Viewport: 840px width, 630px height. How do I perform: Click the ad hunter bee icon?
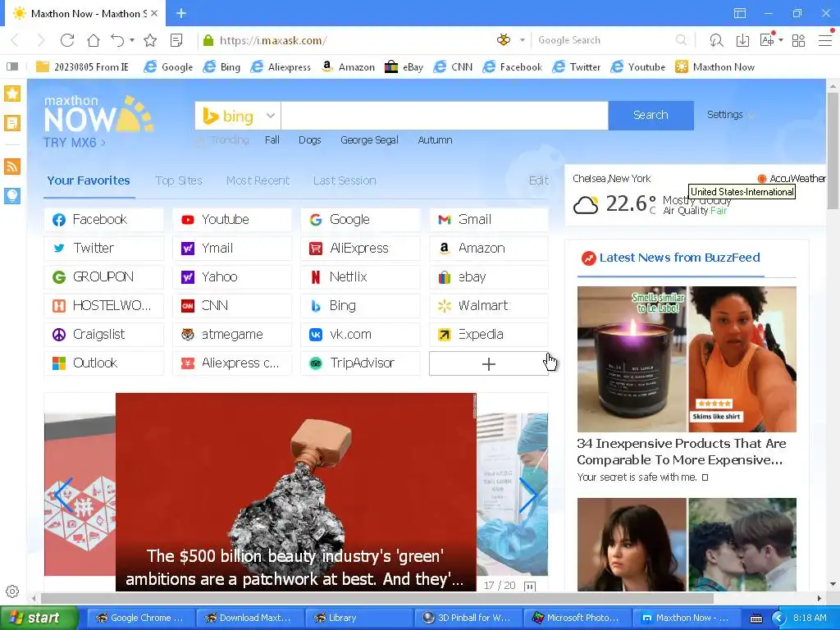[x=504, y=39]
